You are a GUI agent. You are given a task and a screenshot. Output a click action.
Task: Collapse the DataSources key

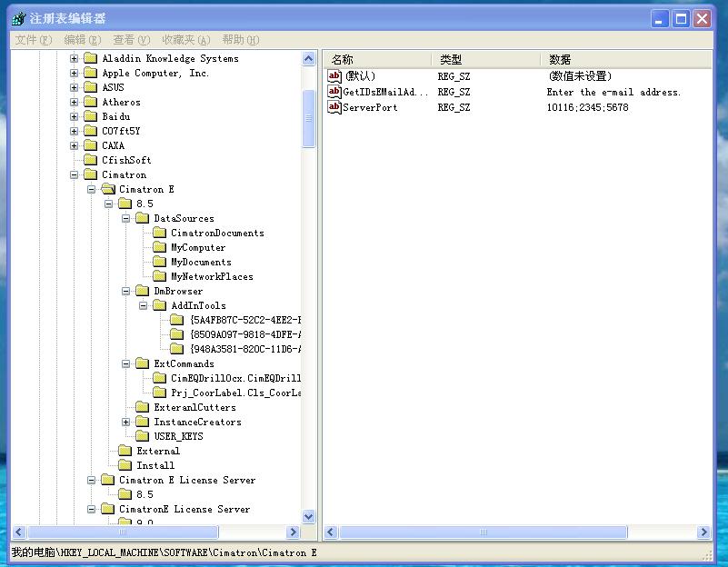pyautogui.click(x=125, y=219)
